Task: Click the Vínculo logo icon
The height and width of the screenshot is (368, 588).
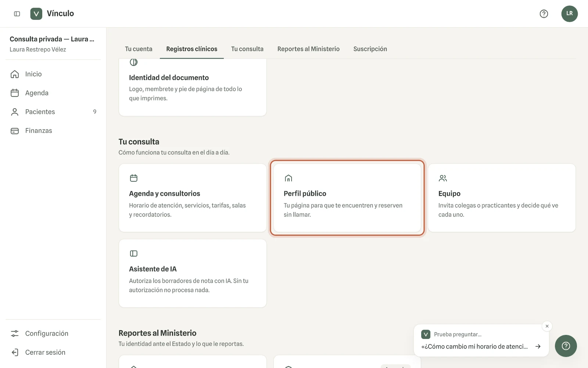Action: tap(36, 14)
